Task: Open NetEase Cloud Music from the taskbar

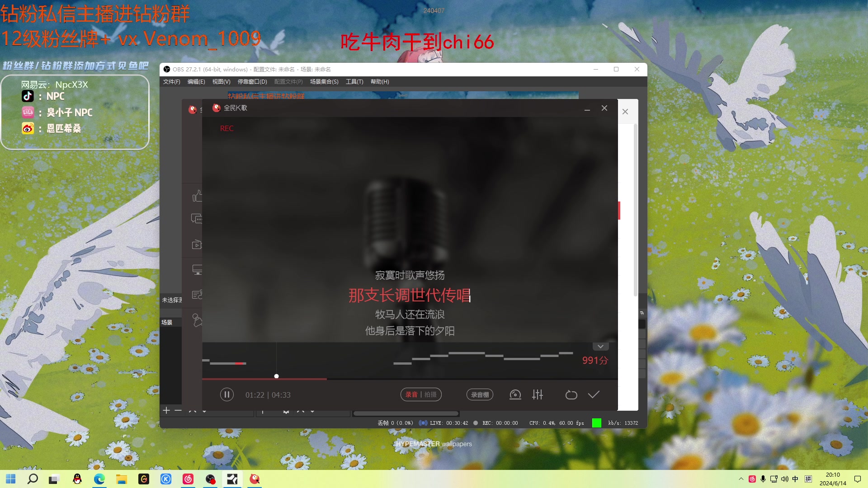Action: [188, 479]
